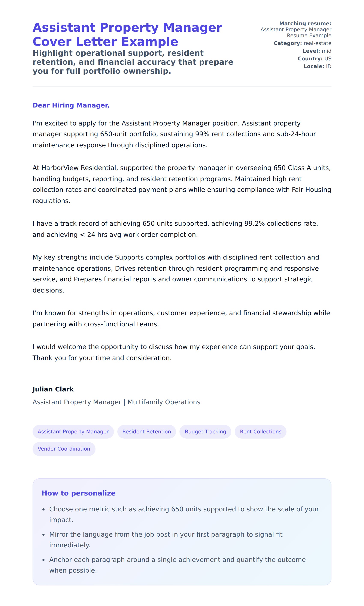Click the subtitle about operational support
364x606 pixels.
coord(133,62)
